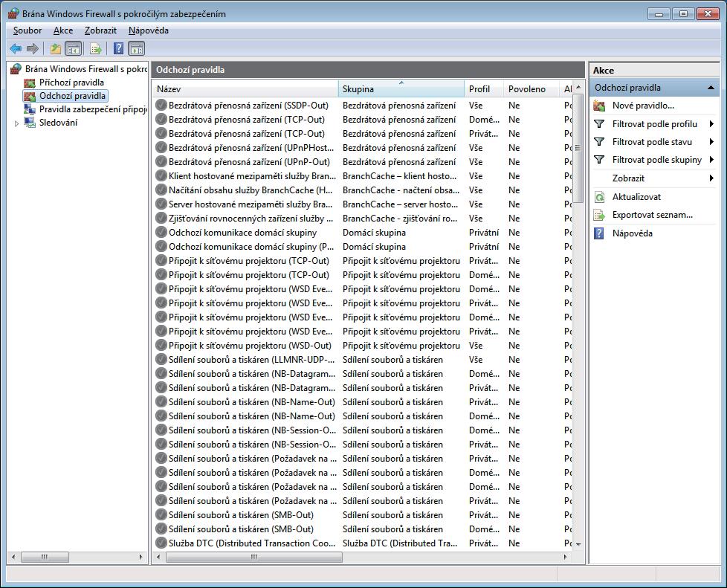The height and width of the screenshot is (588, 727).
Task: Expand the Sledování tree node triangle
Action: tap(16, 123)
